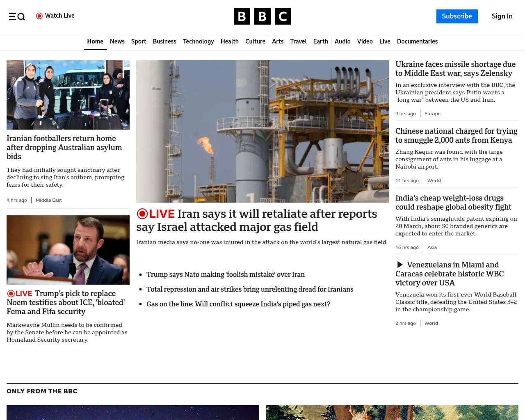
Task: Select the Home tab
Action: [x=95, y=41]
